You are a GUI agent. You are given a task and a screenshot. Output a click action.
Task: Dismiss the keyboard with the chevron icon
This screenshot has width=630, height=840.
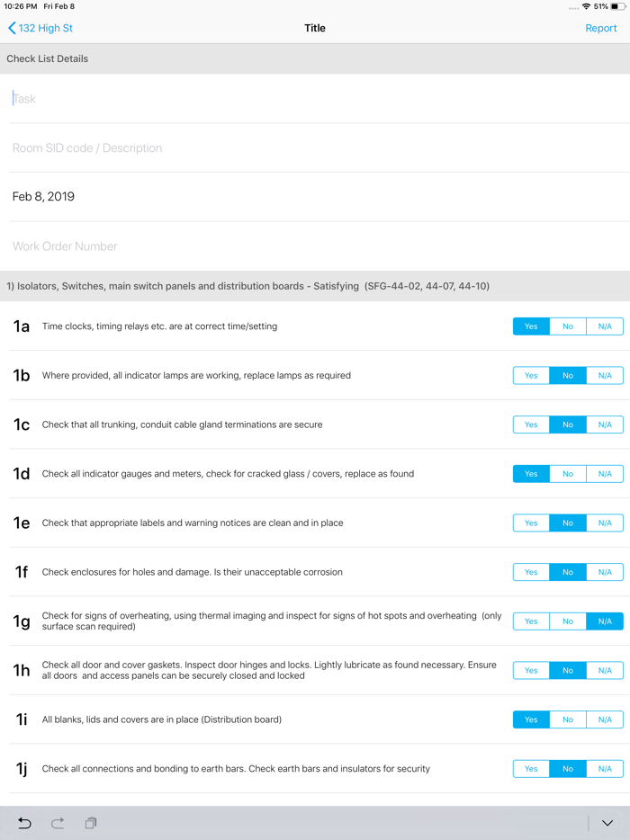(x=607, y=822)
